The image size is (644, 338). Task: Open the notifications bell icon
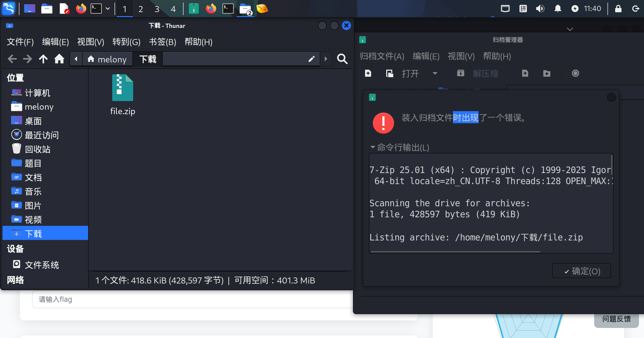click(558, 9)
